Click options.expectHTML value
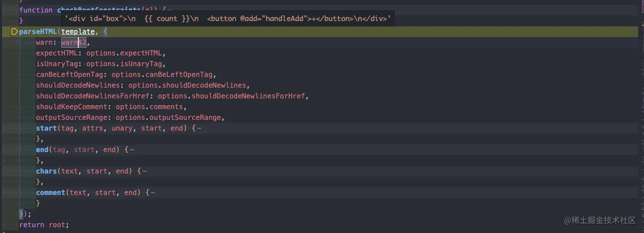644x233 pixels. [124, 53]
